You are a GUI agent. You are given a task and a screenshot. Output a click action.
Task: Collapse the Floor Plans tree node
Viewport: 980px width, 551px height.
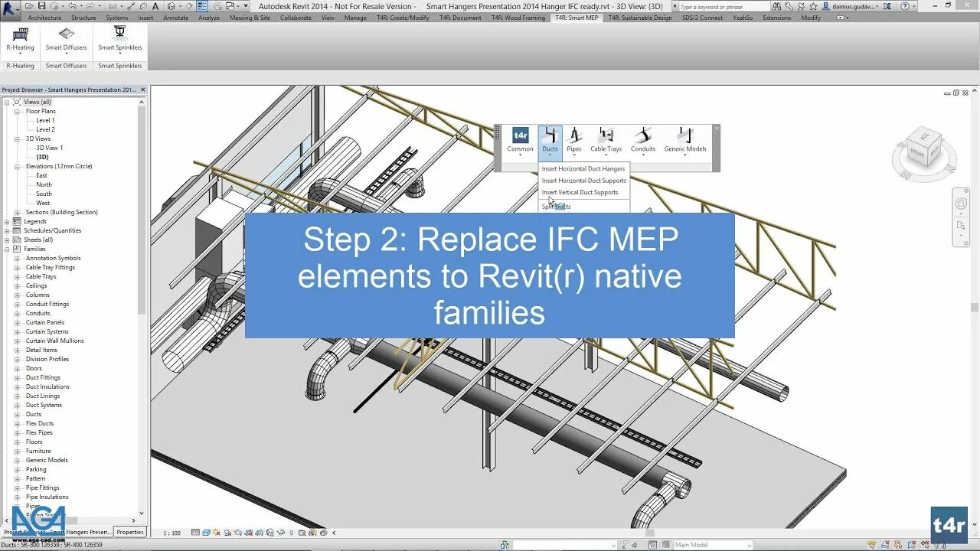tap(17, 111)
